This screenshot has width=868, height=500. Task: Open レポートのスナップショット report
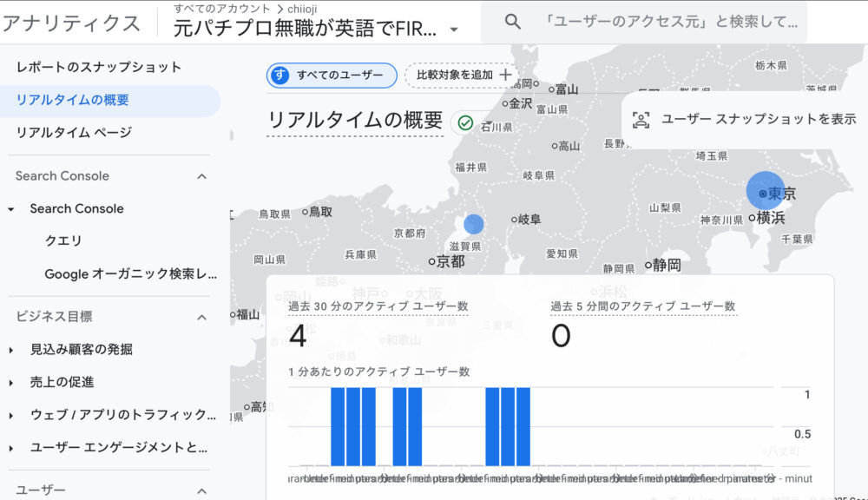pyautogui.click(x=99, y=67)
